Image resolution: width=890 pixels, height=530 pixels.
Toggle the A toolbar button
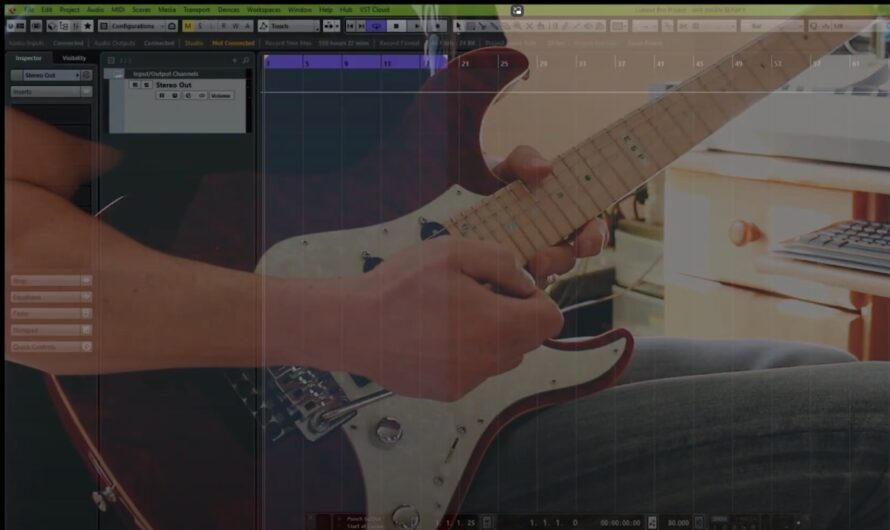[247, 26]
